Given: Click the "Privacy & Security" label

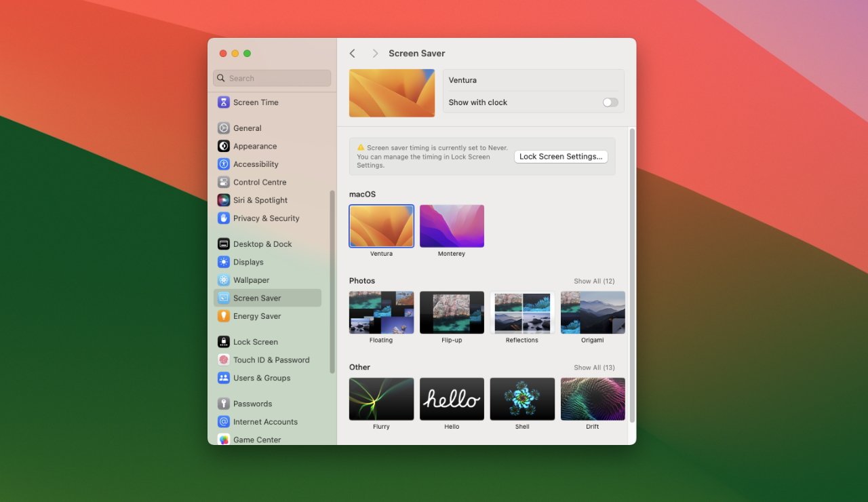Looking at the screenshot, I should [267, 218].
